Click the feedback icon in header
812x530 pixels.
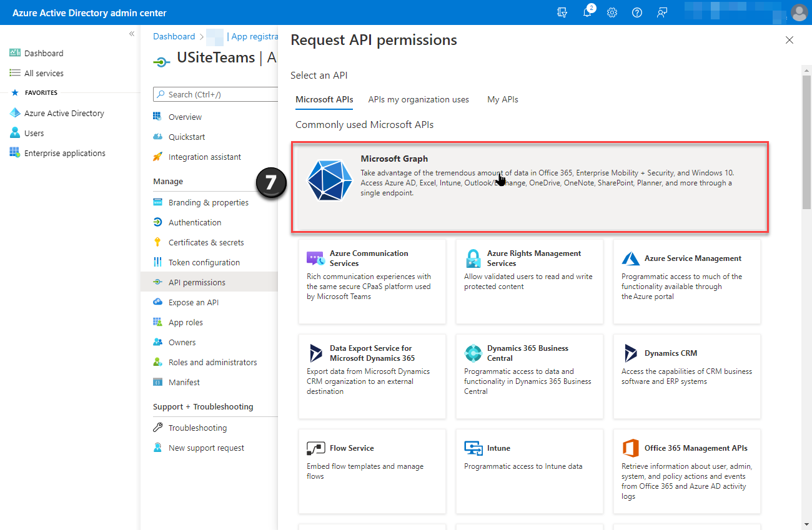point(662,12)
